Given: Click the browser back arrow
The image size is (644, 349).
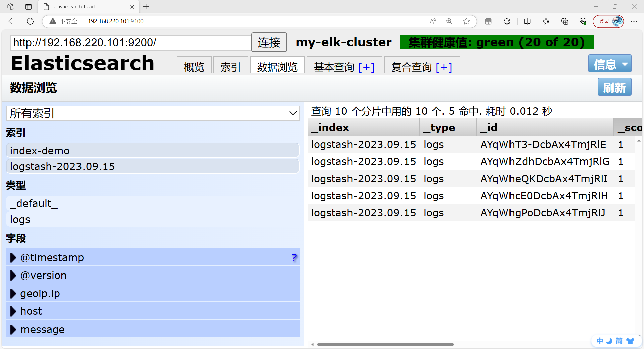Looking at the screenshot, I should coord(12,21).
